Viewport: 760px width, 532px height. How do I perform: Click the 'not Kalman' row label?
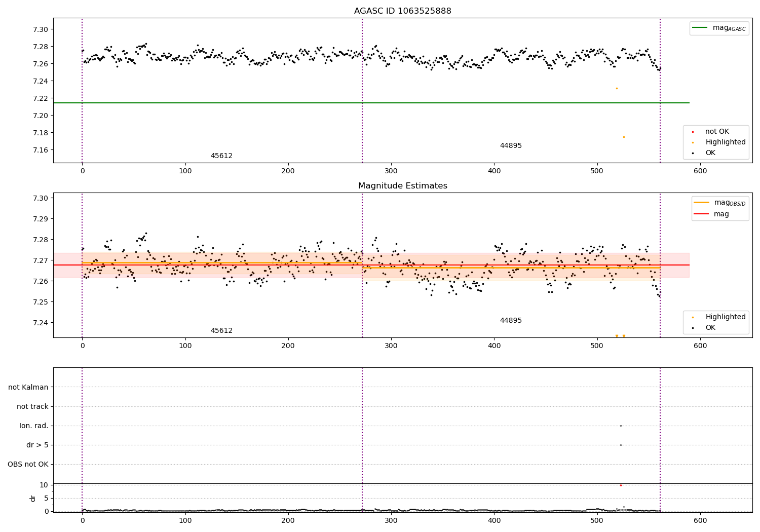[x=28, y=388]
